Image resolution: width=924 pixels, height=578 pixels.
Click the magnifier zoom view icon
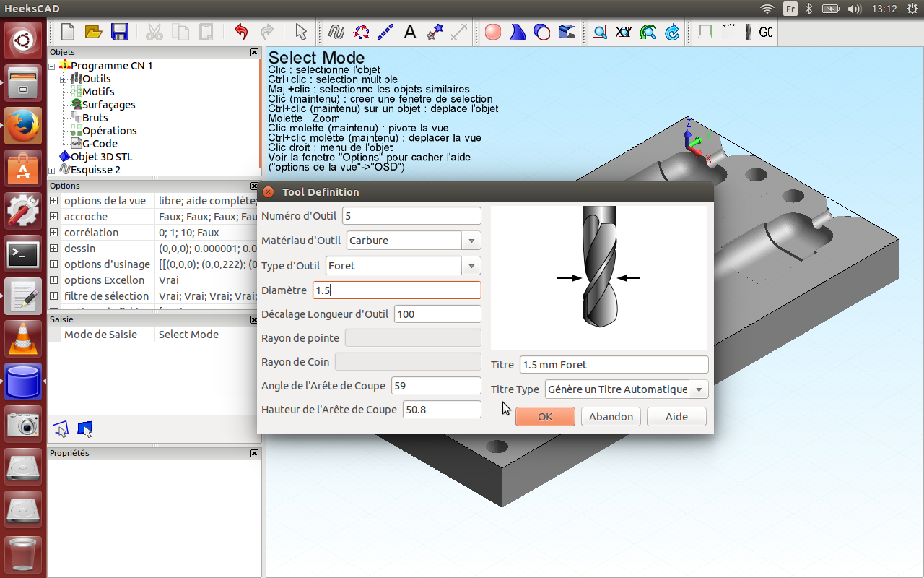tap(599, 32)
